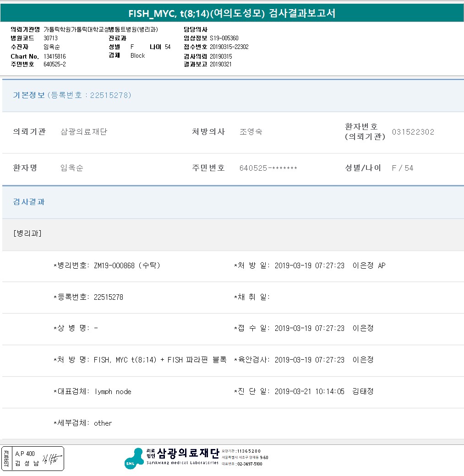The image size is (464, 476).
Task: Click the FISH_MYC report title banner
Action: [x=232, y=13]
